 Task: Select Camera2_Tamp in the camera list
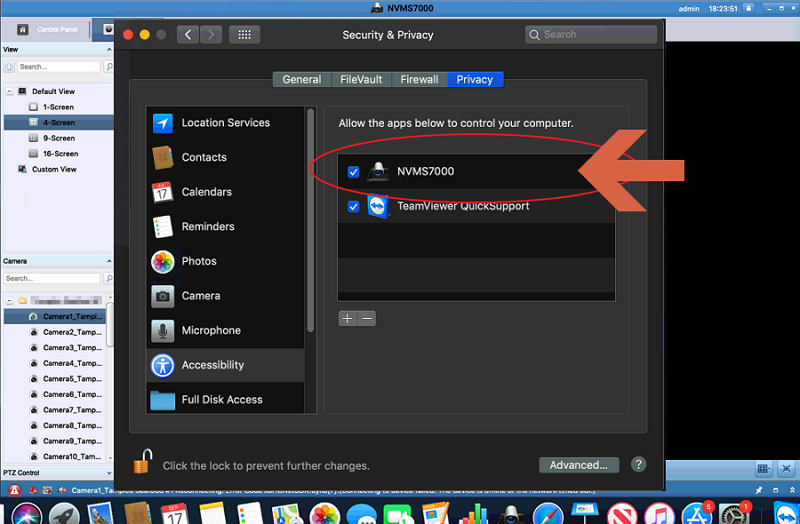[x=70, y=331]
